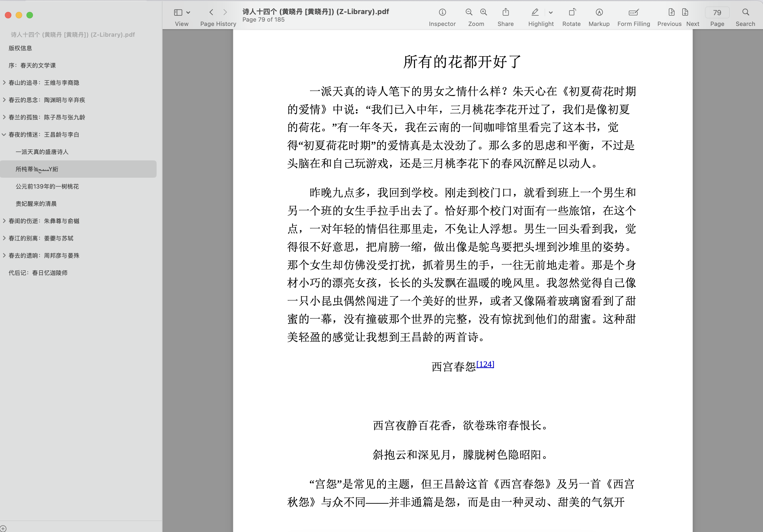Image resolution: width=763 pixels, height=532 pixels.
Task: Open the 贵妃醒来的清晨 section
Action: coord(36,204)
